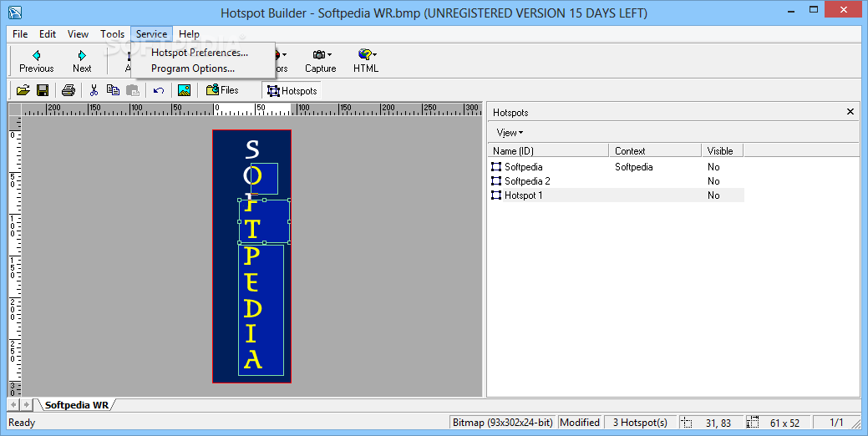Image resolution: width=868 pixels, height=436 pixels.
Task: Open the Tools menu
Action: 113,33
